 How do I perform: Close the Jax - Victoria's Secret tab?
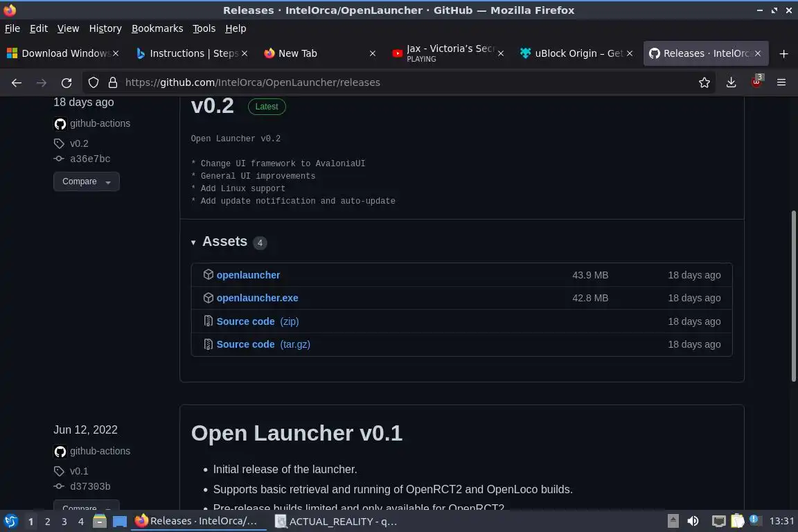coord(501,53)
